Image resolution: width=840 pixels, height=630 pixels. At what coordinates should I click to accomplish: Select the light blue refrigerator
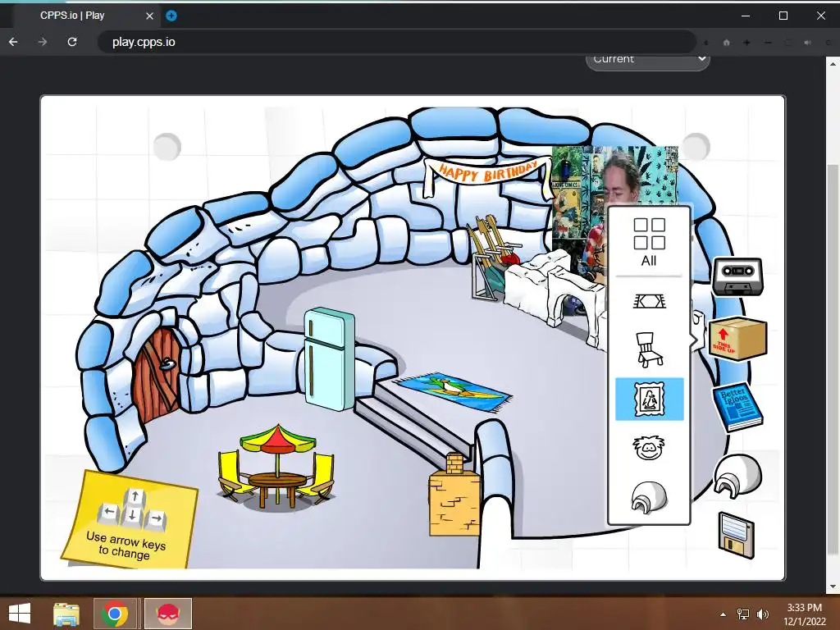pyautogui.click(x=329, y=358)
